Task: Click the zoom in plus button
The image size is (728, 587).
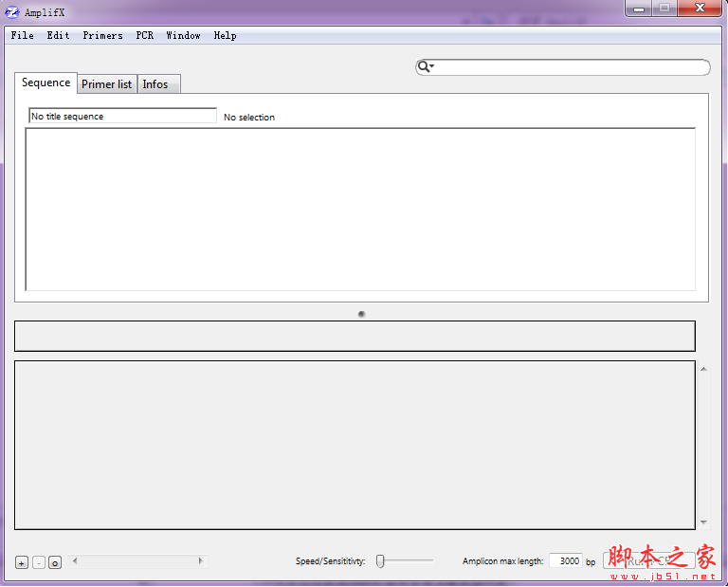Action: 22,563
